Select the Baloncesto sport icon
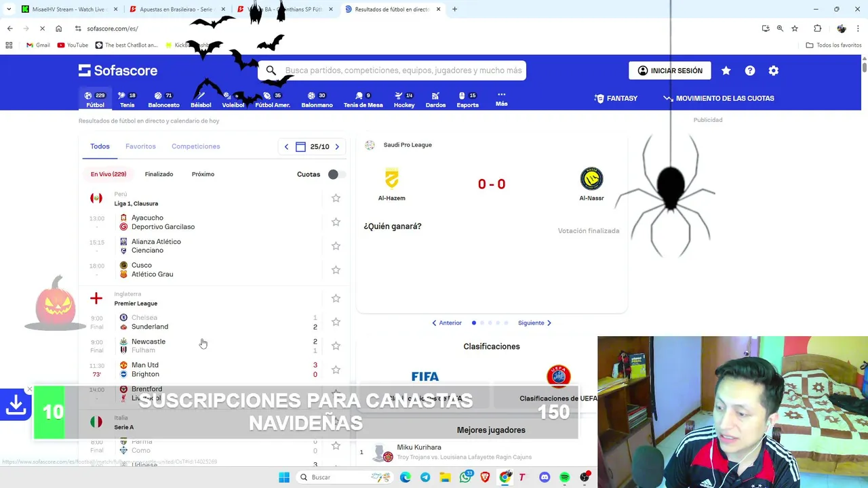The width and height of the screenshot is (868, 488). [163, 100]
